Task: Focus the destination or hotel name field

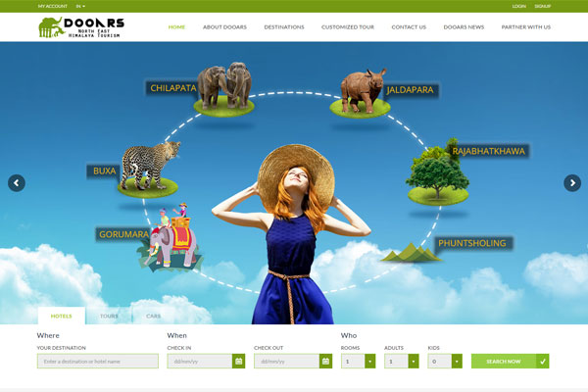Action: (x=97, y=362)
